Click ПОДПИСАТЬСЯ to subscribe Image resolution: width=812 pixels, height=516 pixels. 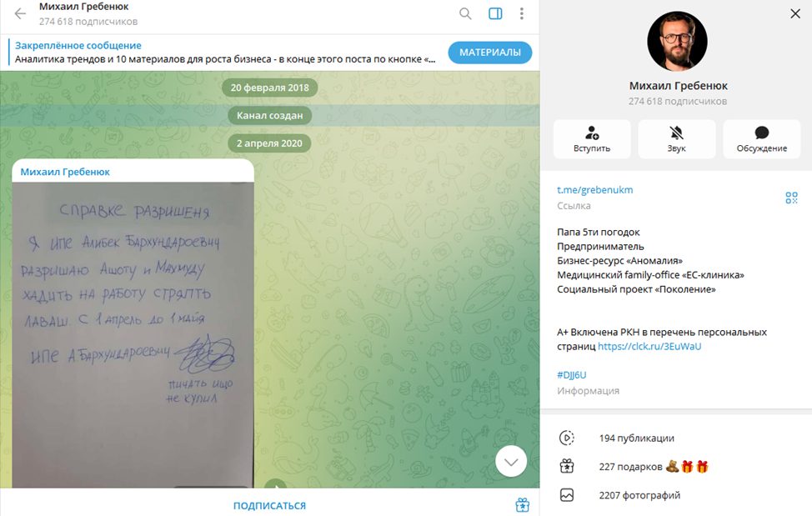pos(269,506)
